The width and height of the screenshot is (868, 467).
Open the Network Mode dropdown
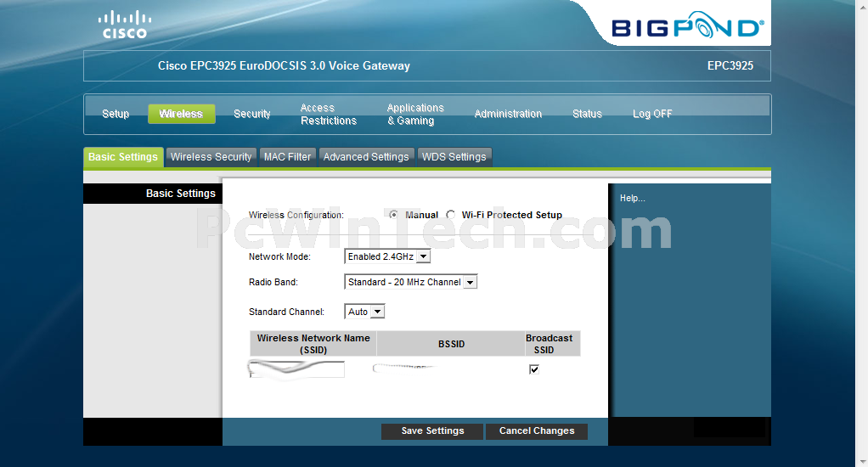point(387,256)
